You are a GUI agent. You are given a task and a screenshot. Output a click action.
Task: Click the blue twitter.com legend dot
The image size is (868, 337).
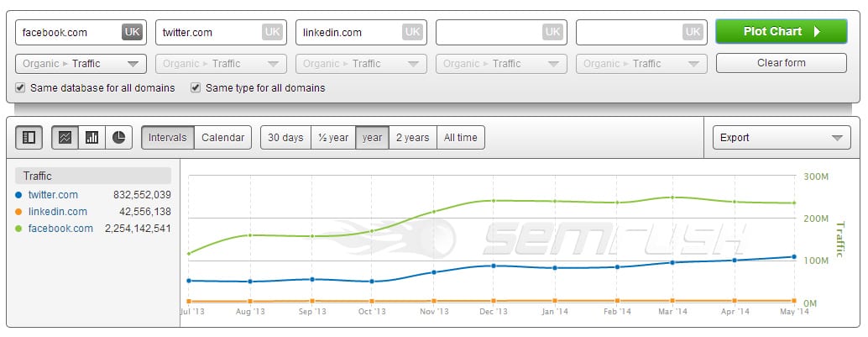(18, 194)
